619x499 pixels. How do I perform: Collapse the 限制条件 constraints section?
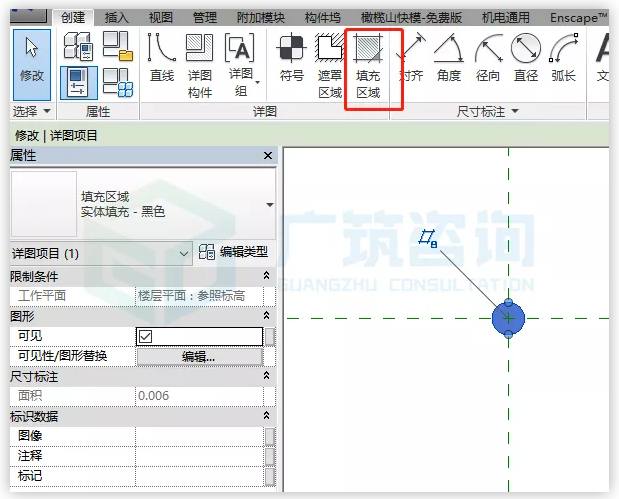pos(266,275)
